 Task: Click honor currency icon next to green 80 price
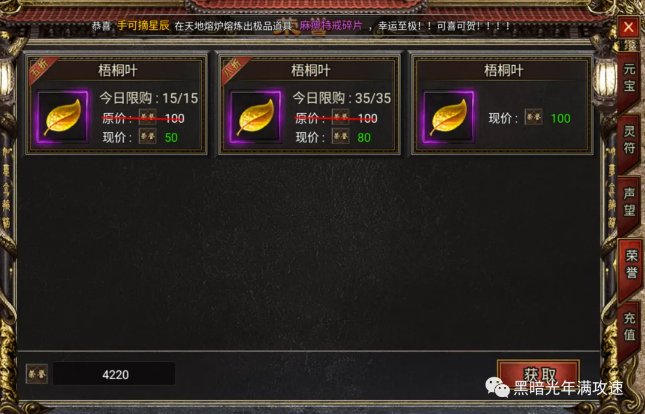click(341, 137)
